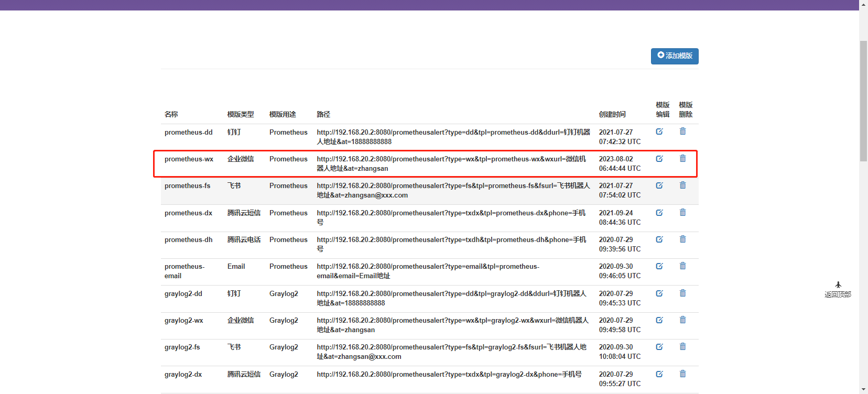Edit the graylog2-wx template

pyautogui.click(x=659, y=320)
